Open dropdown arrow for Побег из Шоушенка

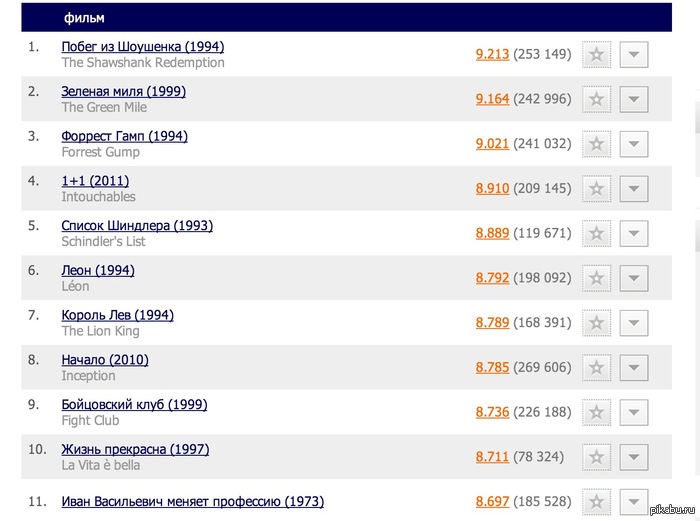634,55
